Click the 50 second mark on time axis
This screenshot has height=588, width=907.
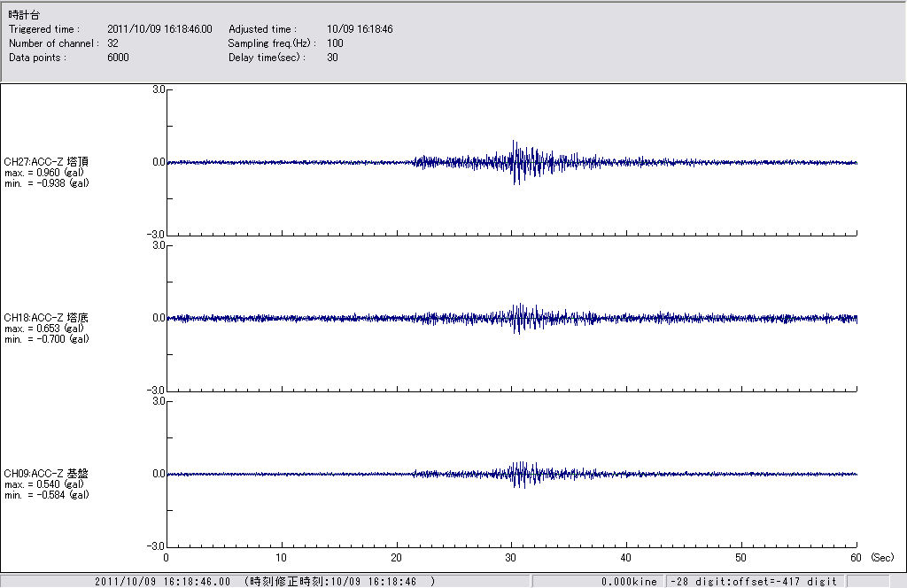(741, 558)
